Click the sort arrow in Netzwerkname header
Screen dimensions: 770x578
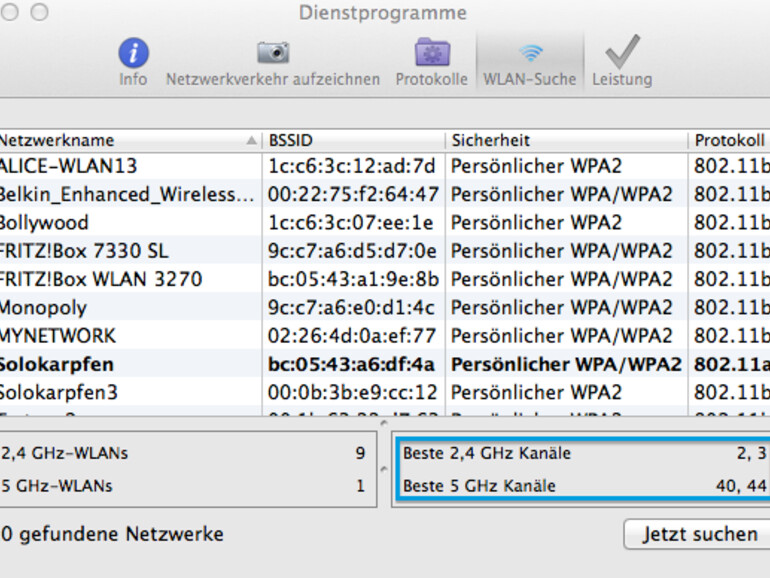tap(251, 140)
